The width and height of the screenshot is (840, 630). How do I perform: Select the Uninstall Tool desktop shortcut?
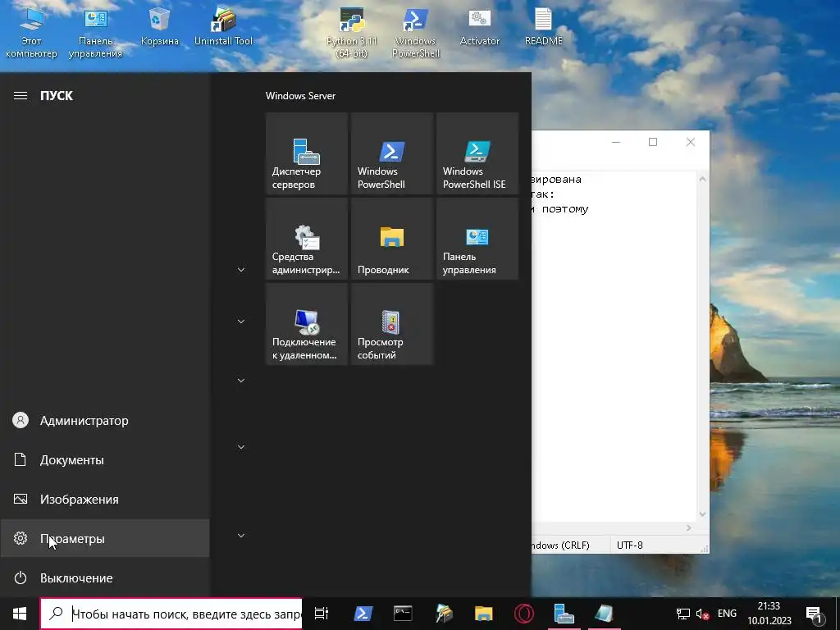coord(223,27)
